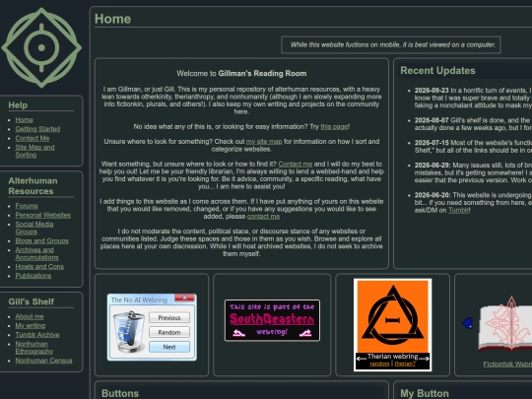Follow the 'this page' link in welcome text
The image size is (532, 399).
click(335, 126)
